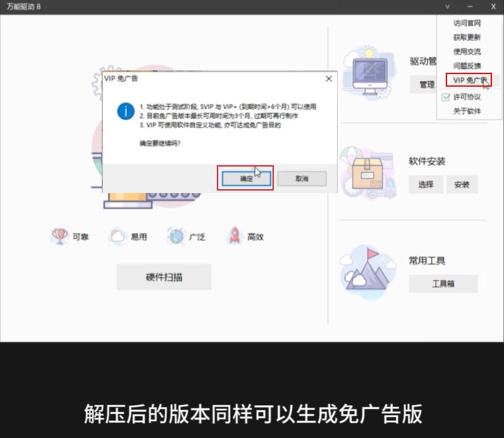Click the cloud icon labeled 易用
This screenshot has height=438, width=504.
click(118, 237)
